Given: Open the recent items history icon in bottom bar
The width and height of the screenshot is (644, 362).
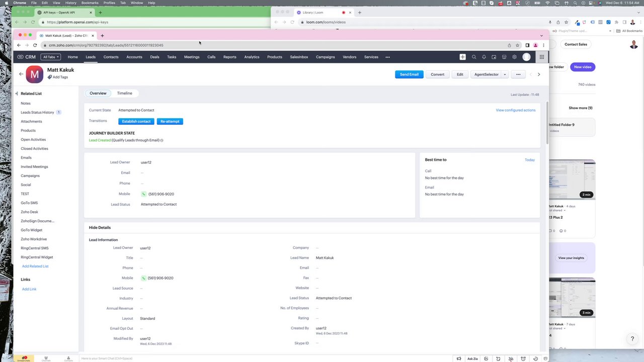Looking at the screenshot, I should click(x=536, y=358).
